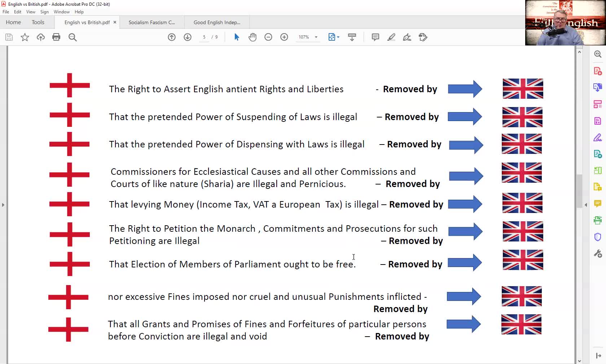
Task: Open the Compare files tool in right pane
Action: (598, 170)
